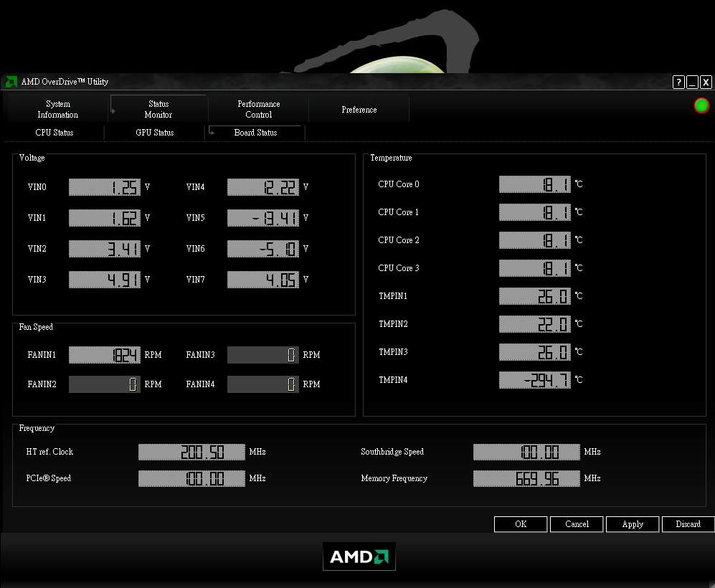The height and width of the screenshot is (588, 715).
Task: Click the FANIN2 speed readout
Action: tap(105, 384)
